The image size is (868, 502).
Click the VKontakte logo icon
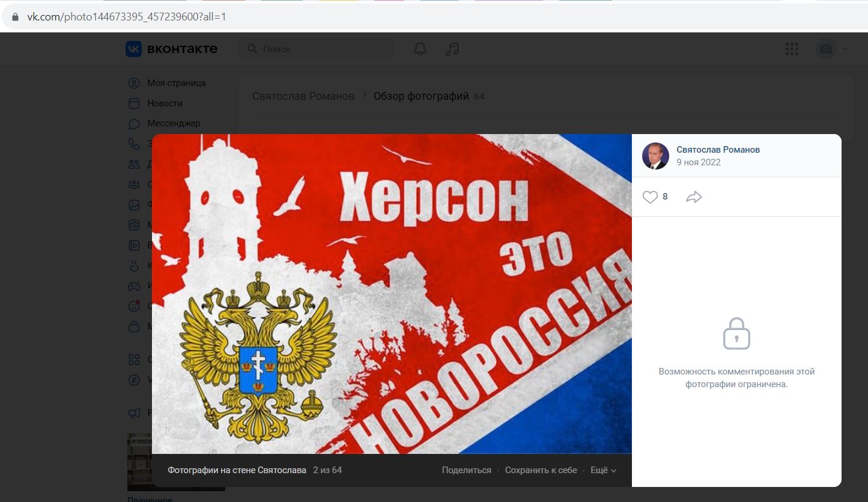[133, 49]
